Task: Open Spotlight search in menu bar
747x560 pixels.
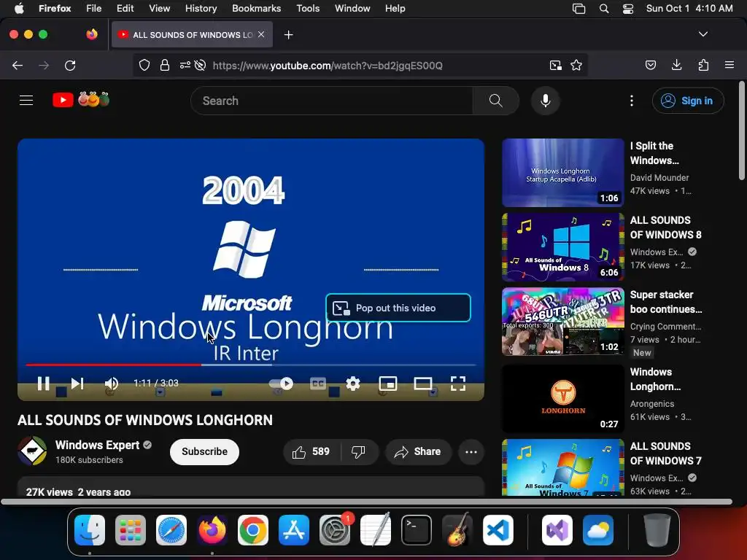Action: [x=603, y=9]
